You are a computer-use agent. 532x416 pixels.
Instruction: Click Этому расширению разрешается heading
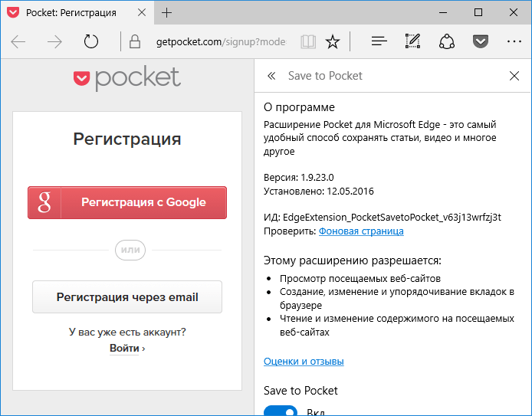352,260
